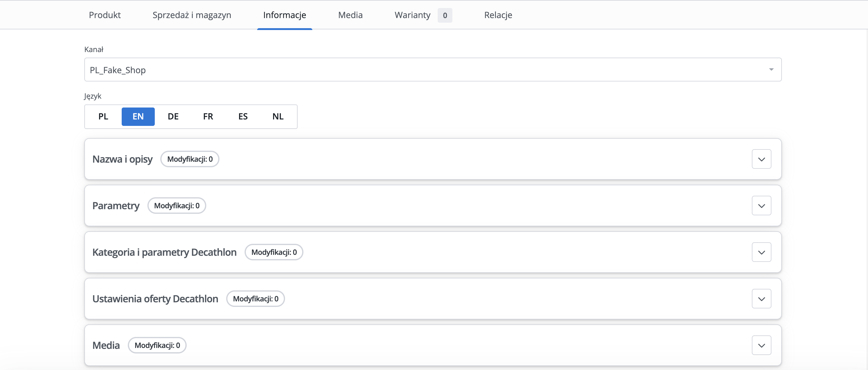Select the Informacje tab
The width and height of the screenshot is (868, 370).
[x=284, y=15]
